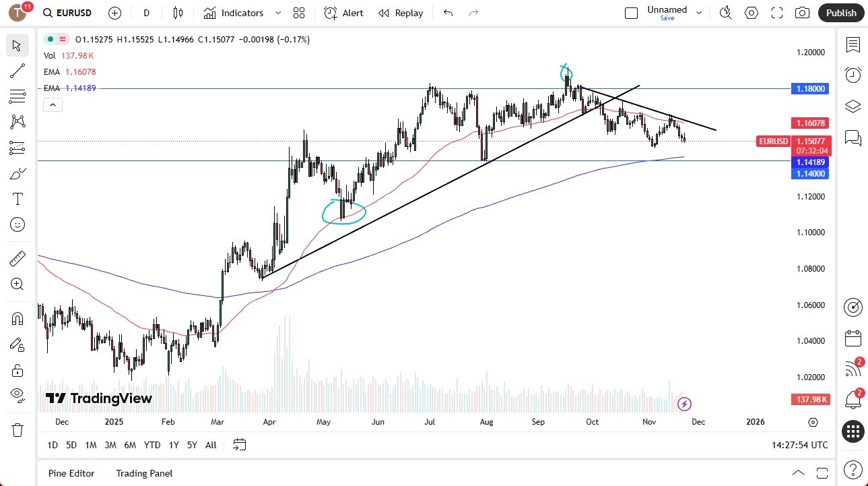Select the Trend Line drawing tool
The height and width of the screenshot is (486, 868).
[18, 71]
